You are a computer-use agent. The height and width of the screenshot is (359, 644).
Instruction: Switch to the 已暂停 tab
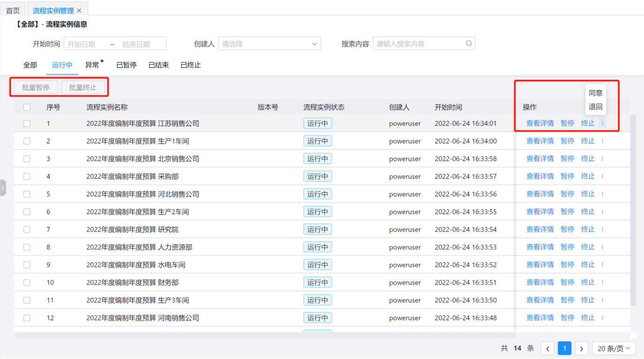[x=126, y=65]
